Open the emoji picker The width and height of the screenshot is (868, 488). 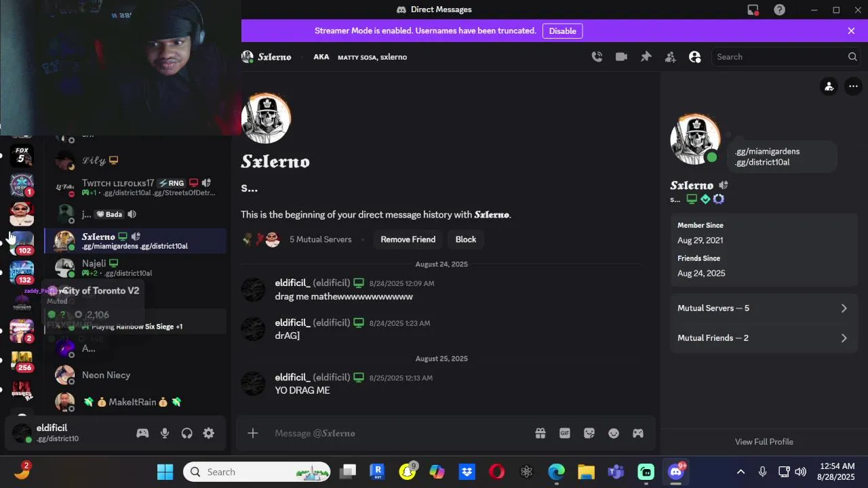coord(614,433)
